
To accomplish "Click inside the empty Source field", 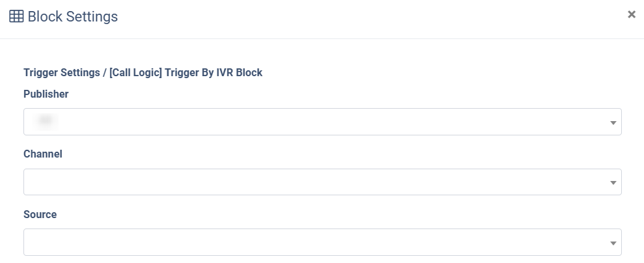I will point(322,242).
